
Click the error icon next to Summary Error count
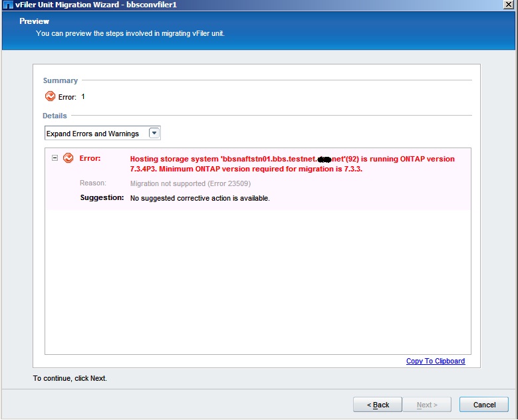(x=50, y=96)
